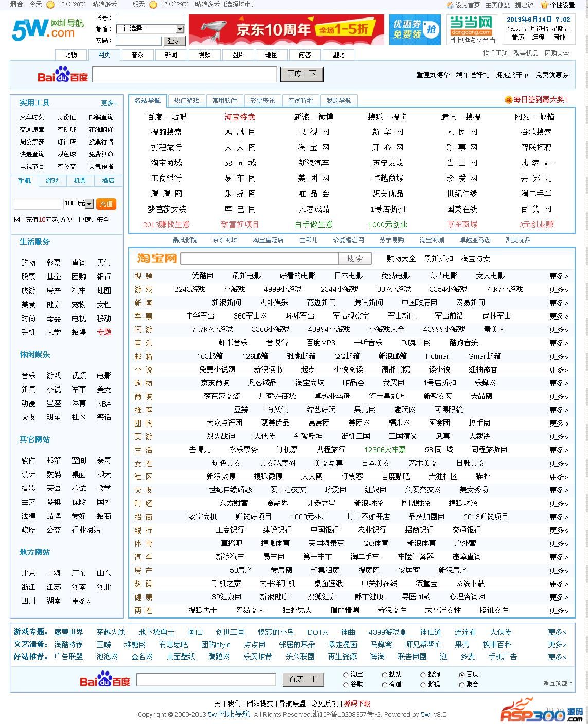The image size is (588, 724).
Task: Expand 更多» in 实用工具 panel
Action: click(x=109, y=103)
